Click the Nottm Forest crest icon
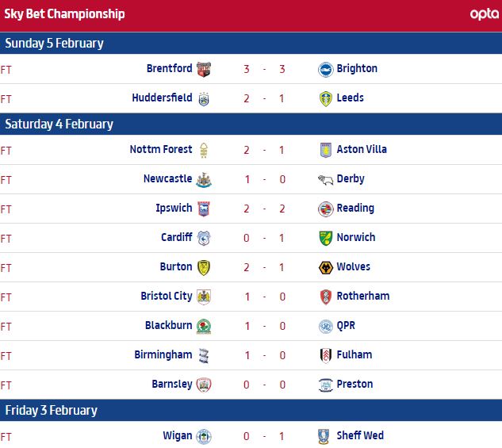Viewport: 502px width, 448px height. click(204, 150)
